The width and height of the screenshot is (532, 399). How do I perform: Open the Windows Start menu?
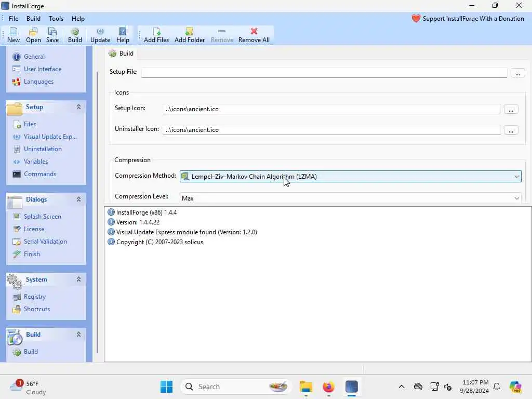coord(166,387)
